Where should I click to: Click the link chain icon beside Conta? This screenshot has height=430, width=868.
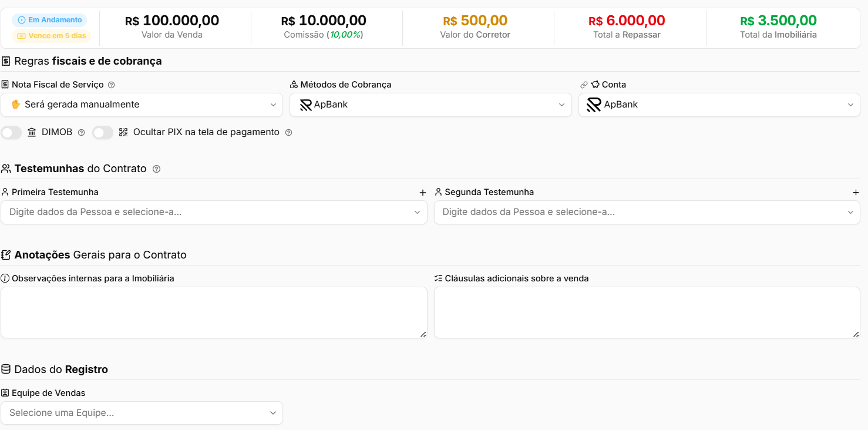584,85
